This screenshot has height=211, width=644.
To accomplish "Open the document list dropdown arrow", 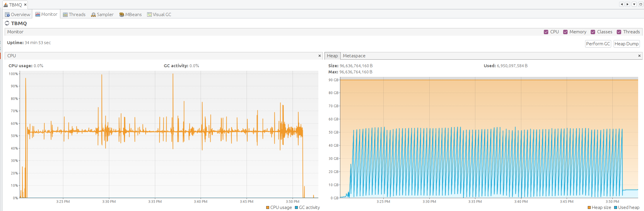I will pos(634,4).
